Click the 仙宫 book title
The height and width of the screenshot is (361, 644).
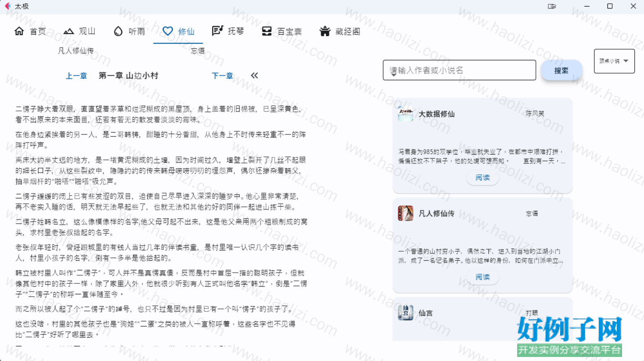(x=426, y=313)
